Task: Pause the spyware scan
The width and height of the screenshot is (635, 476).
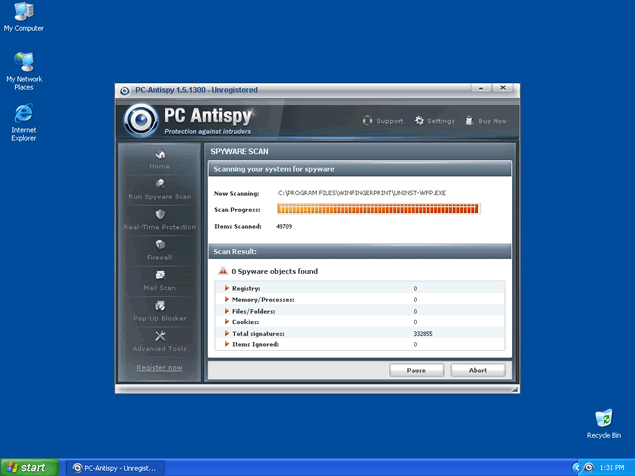Action: [416, 370]
